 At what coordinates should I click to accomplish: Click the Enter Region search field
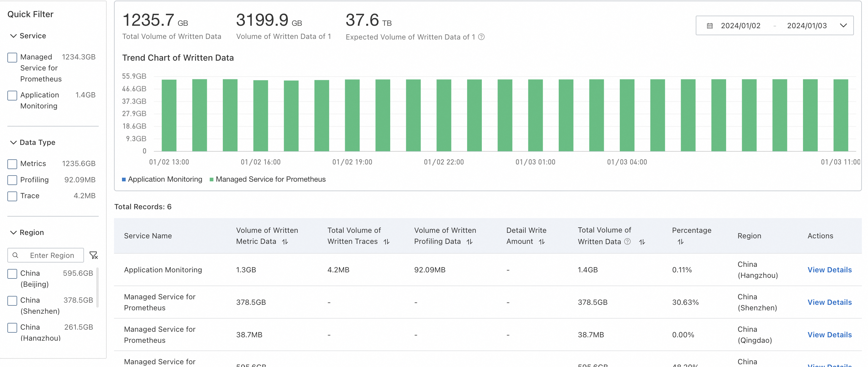(46, 255)
